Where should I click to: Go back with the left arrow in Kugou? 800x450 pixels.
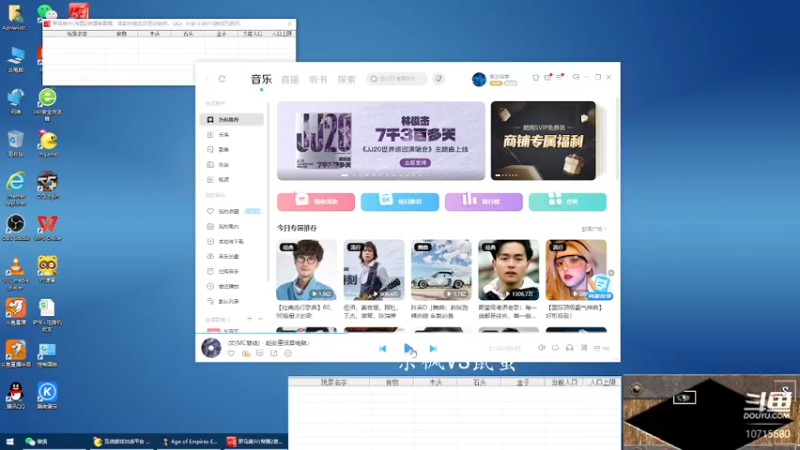[x=207, y=79]
